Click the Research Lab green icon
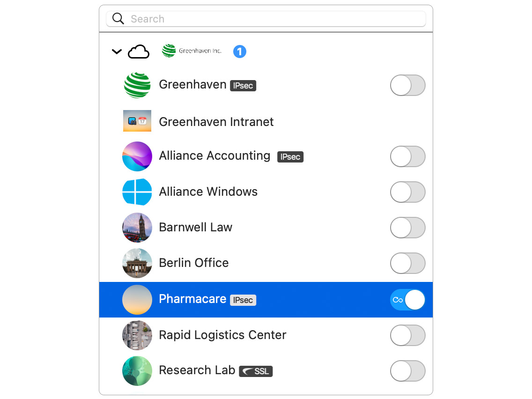 click(x=137, y=371)
